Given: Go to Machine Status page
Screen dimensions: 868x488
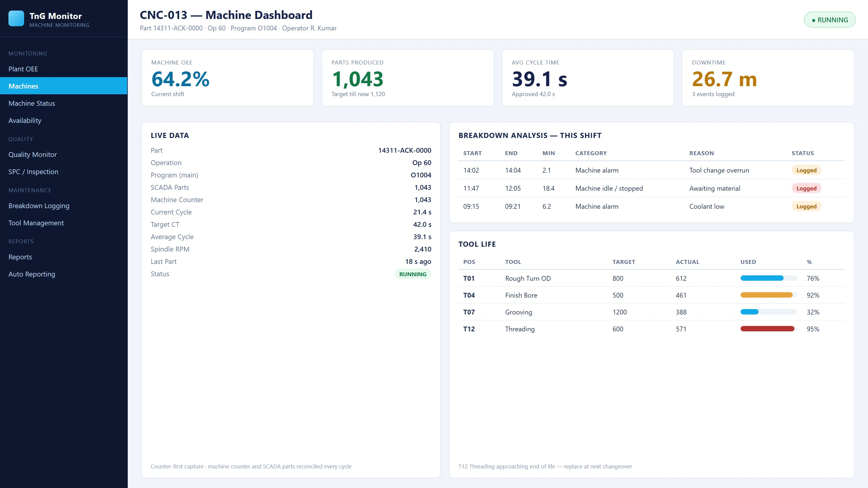Looking at the screenshot, I should click(64, 103).
